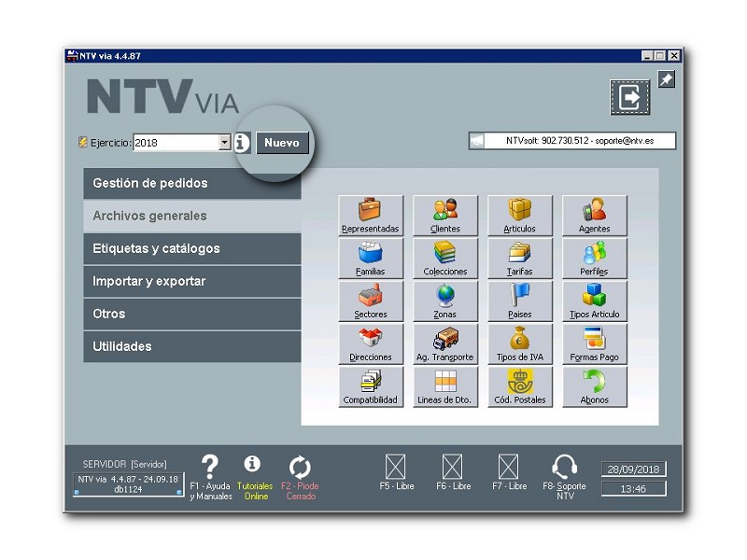This screenshot has height=560, width=747.
Task: Select the Archivos generales menu
Action: pyautogui.click(x=192, y=216)
